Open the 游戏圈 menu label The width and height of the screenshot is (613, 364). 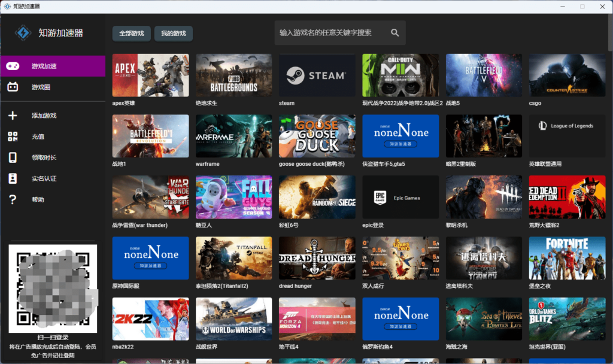pyautogui.click(x=41, y=87)
